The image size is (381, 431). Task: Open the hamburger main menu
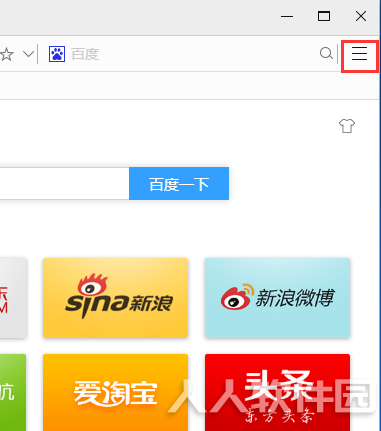click(x=359, y=54)
